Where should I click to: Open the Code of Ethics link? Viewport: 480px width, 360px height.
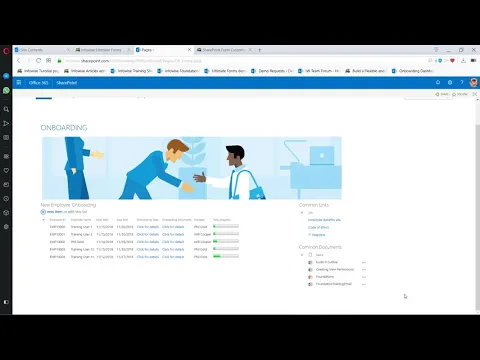tap(318, 227)
